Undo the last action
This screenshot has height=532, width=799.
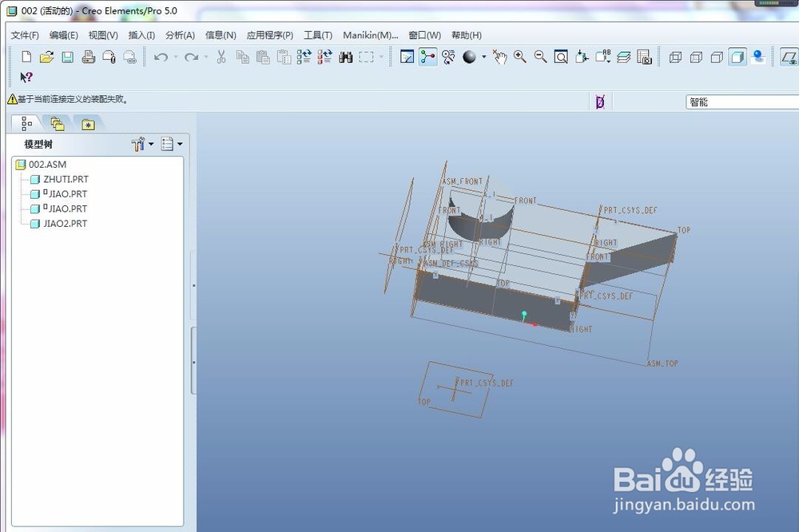click(161, 57)
